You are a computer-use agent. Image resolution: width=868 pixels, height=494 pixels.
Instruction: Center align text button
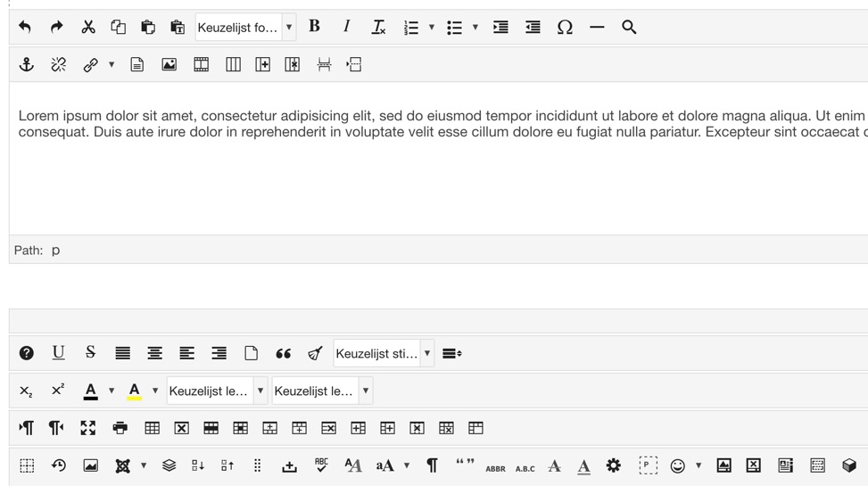(x=154, y=353)
